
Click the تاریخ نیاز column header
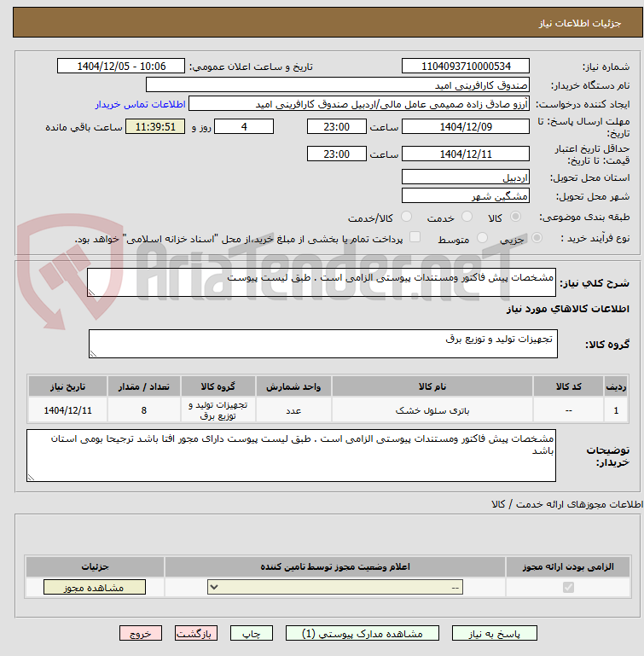[x=67, y=386]
